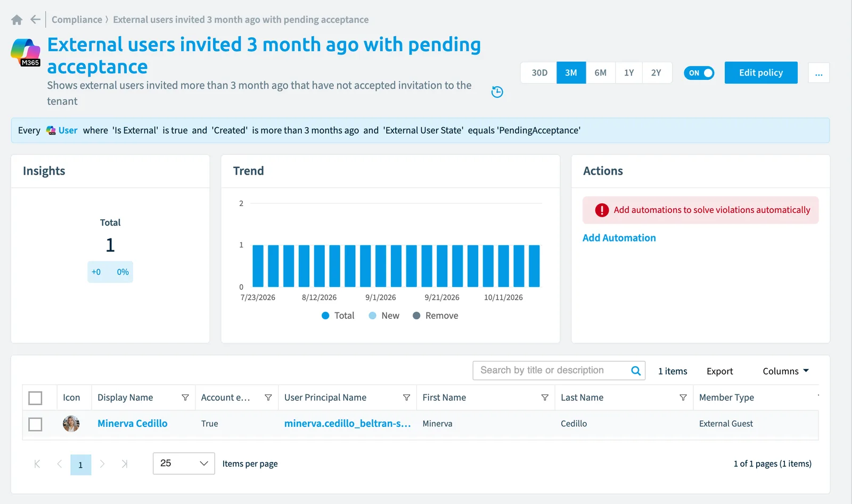
Task: Select the 2Y time range
Action: click(x=657, y=73)
